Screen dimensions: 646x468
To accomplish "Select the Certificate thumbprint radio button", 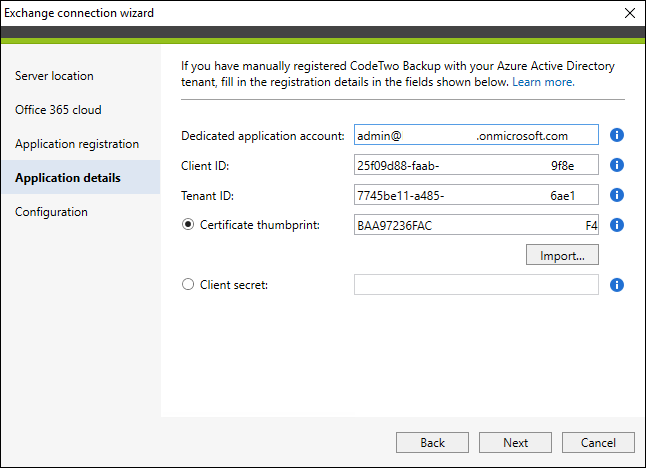I will coord(188,225).
